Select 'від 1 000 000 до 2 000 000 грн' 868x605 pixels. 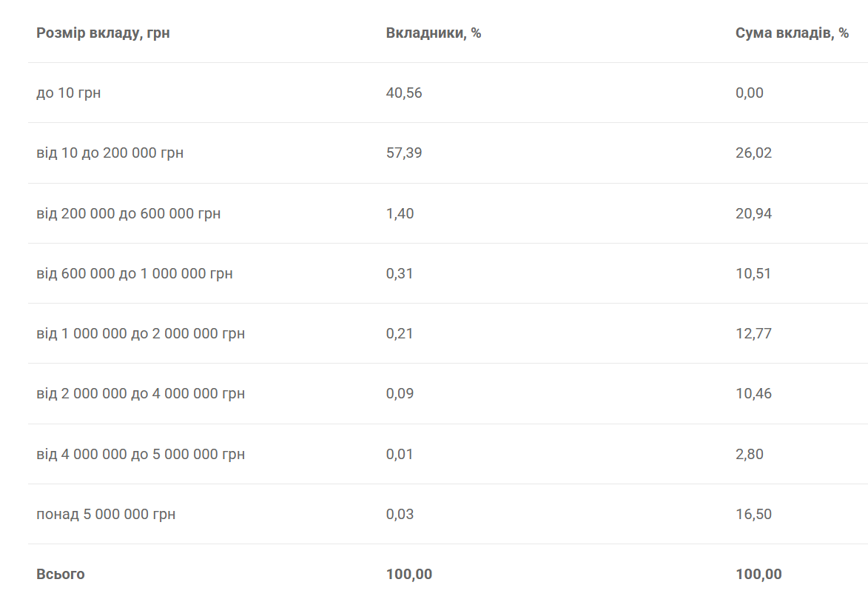(x=141, y=334)
